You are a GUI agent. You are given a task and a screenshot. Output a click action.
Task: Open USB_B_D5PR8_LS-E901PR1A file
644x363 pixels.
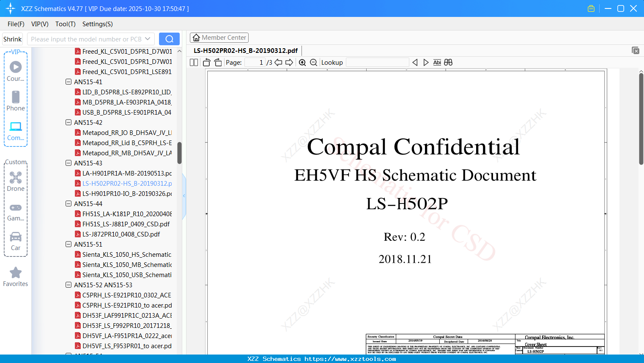click(123, 112)
